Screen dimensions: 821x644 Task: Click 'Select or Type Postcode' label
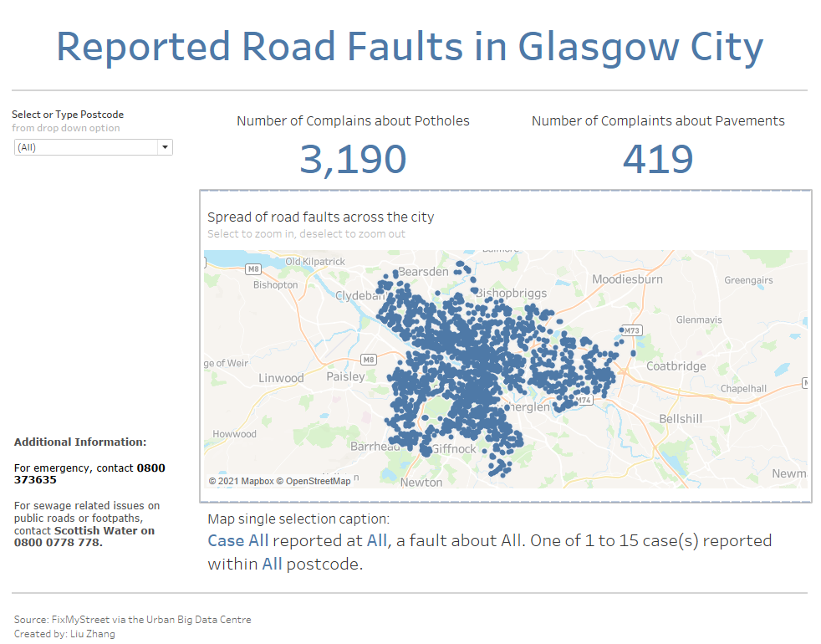tap(68, 115)
